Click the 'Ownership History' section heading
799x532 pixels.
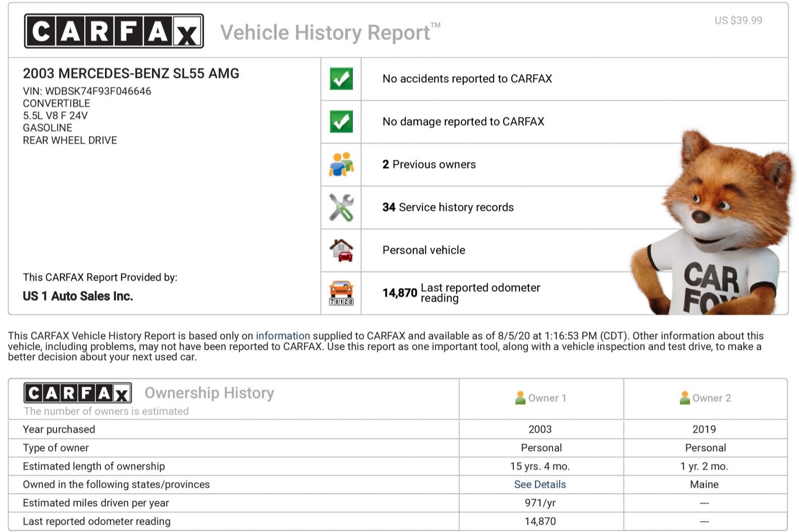tap(209, 393)
